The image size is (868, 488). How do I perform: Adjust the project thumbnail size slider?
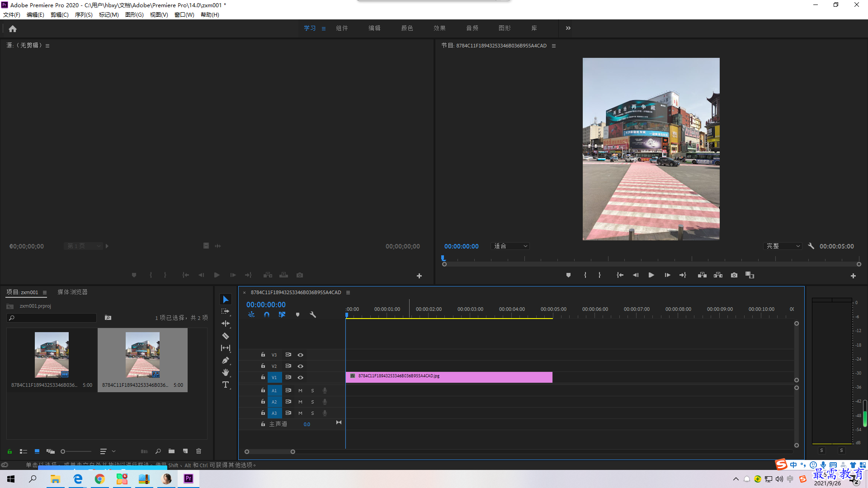click(76, 451)
